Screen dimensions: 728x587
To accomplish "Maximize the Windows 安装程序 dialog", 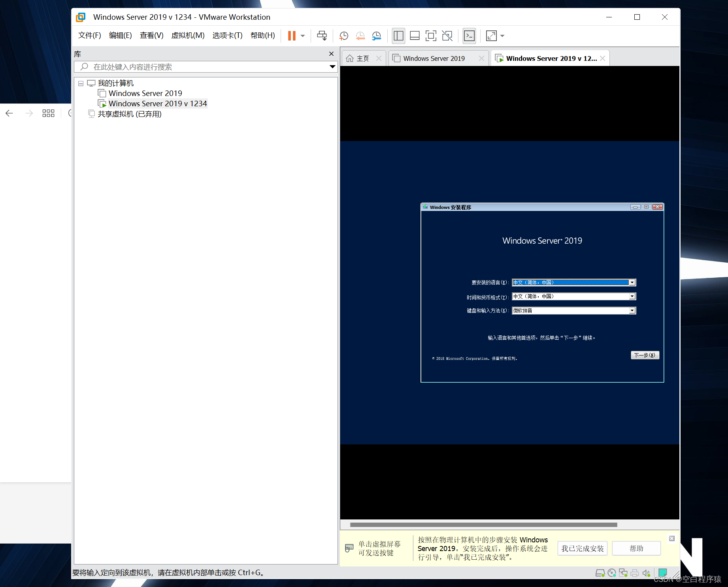I will click(x=646, y=207).
